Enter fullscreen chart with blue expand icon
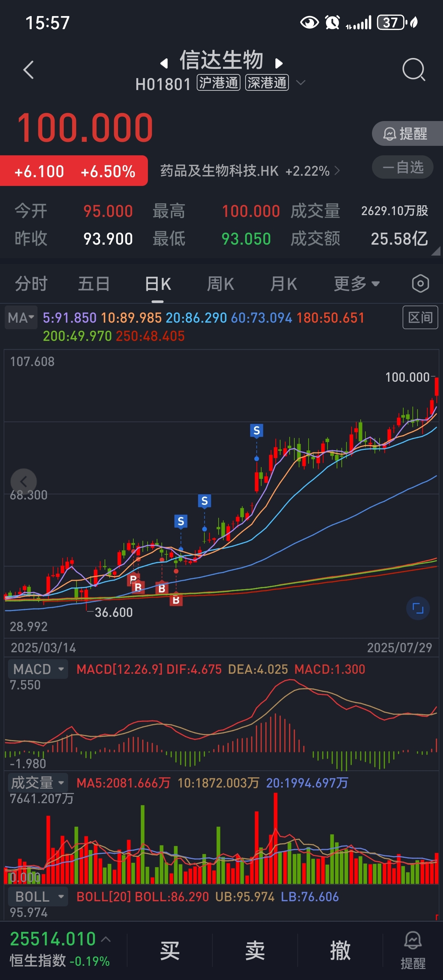443x980 pixels. pyautogui.click(x=418, y=608)
